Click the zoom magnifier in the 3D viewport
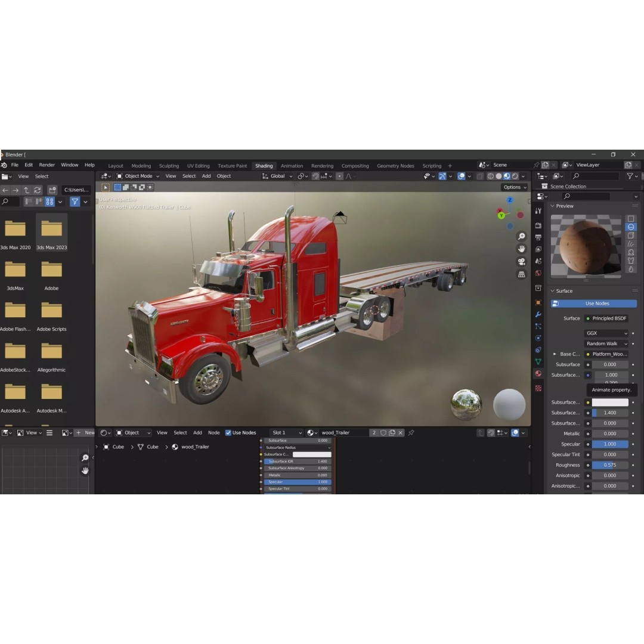Viewport: 644px width, 644px height. 521,236
